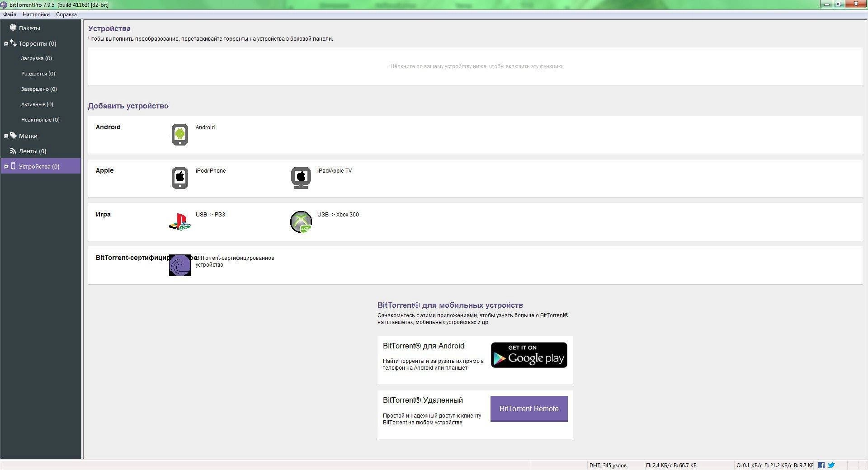Click the Facebook icon in status bar
The width and height of the screenshot is (868, 470).
pyautogui.click(x=821, y=465)
